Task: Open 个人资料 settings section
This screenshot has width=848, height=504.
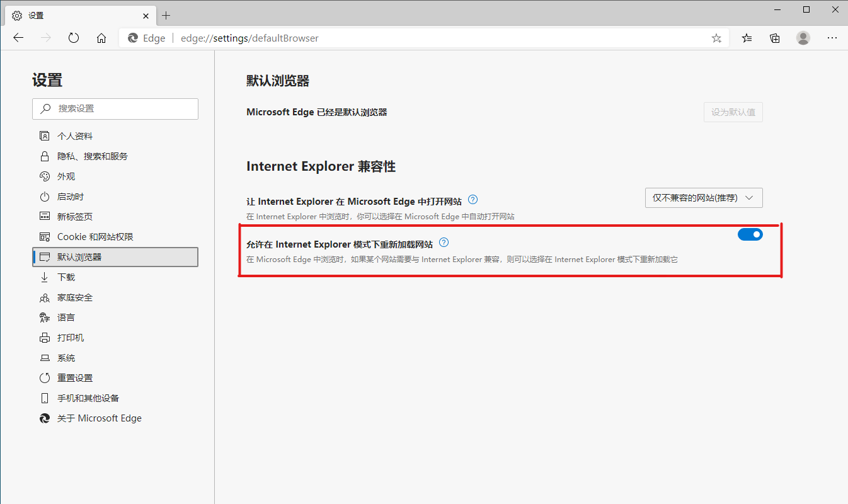Action: pos(115,136)
